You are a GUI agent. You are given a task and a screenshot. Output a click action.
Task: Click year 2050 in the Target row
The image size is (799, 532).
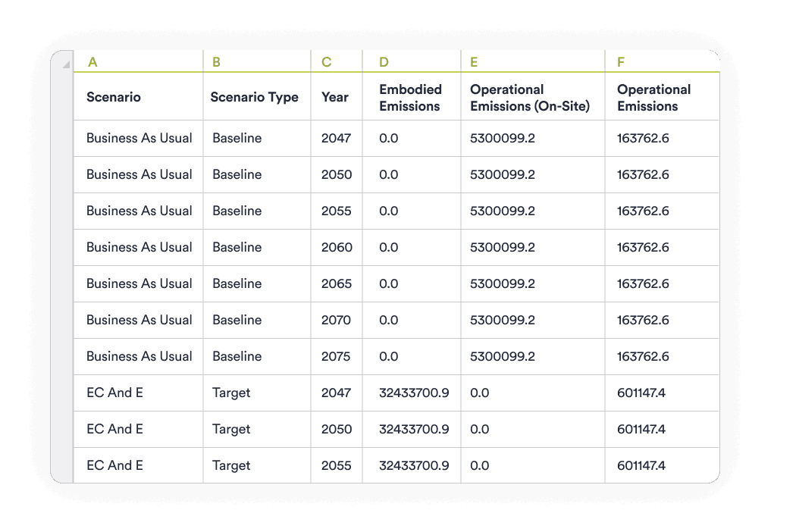337,429
